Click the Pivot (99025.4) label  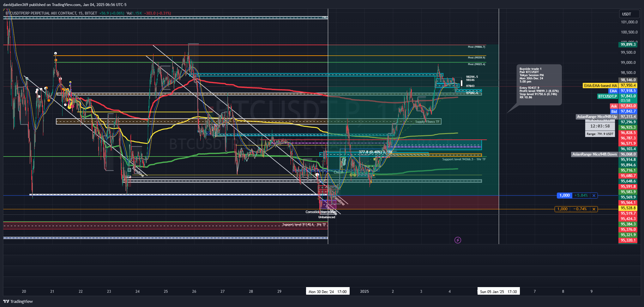pos(476,64)
